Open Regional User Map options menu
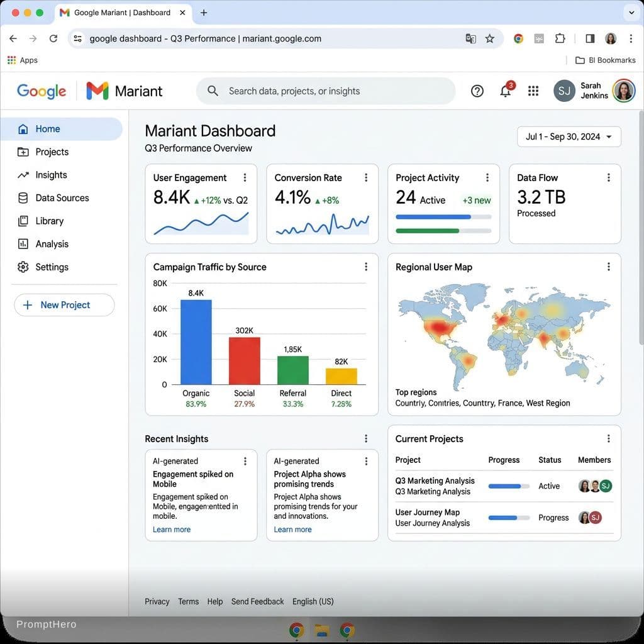Image resolution: width=644 pixels, height=644 pixels. tap(608, 267)
